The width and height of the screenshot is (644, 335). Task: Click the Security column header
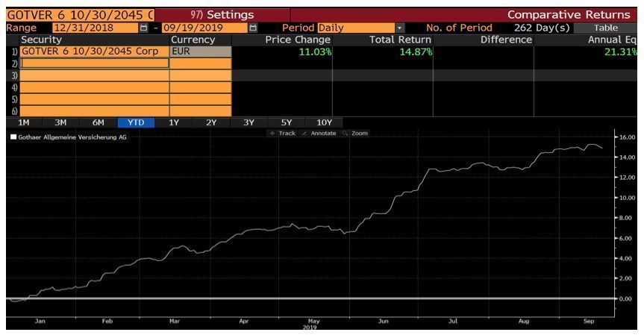41,40
